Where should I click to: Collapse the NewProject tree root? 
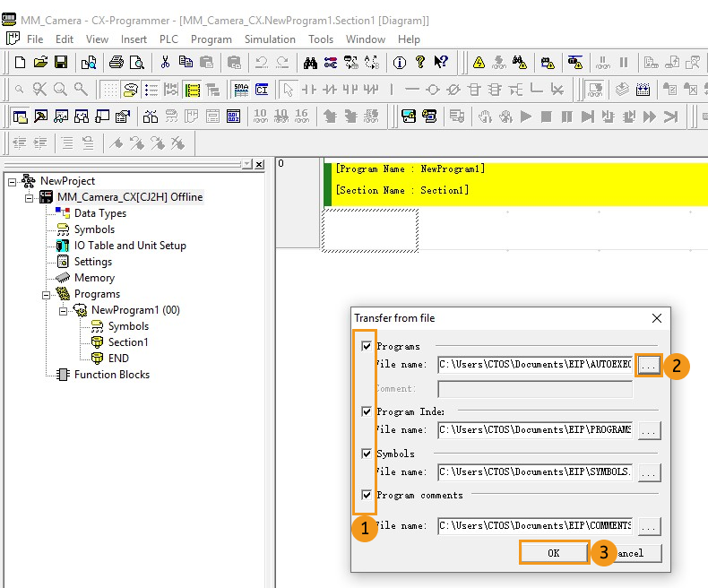point(13,181)
